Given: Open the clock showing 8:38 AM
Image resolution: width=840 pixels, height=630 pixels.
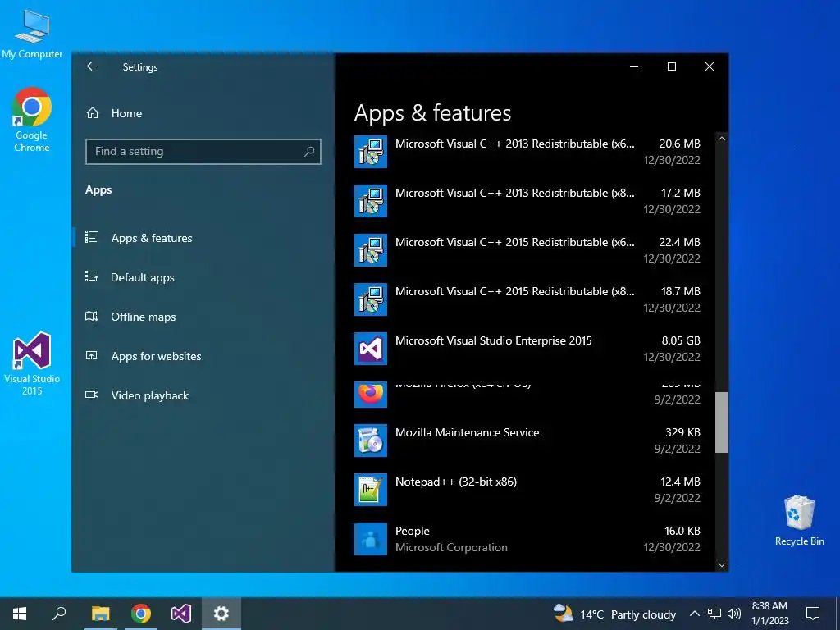Looking at the screenshot, I should coord(769,614).
